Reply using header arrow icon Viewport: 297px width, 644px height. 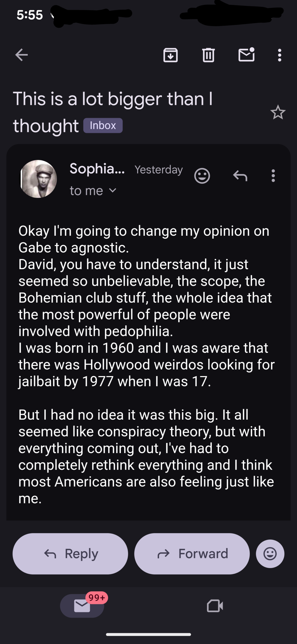240,176
